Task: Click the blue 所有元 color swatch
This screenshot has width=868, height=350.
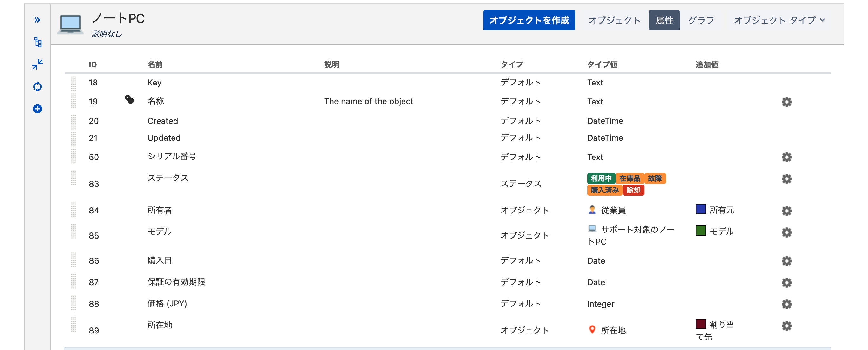Action: 700,209
